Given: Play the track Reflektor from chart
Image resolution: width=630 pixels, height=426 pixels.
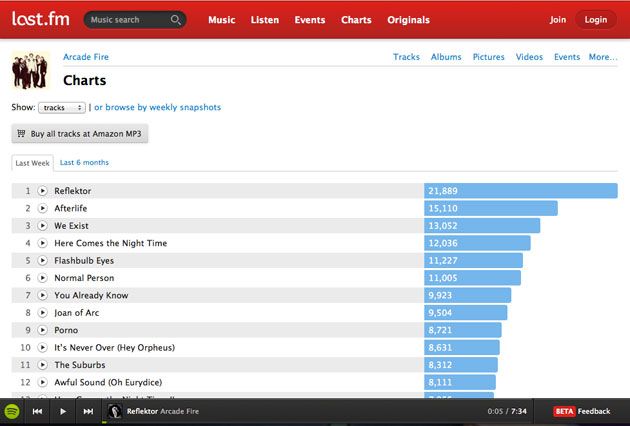Looking at the screenshot, I should pos(43,191).
